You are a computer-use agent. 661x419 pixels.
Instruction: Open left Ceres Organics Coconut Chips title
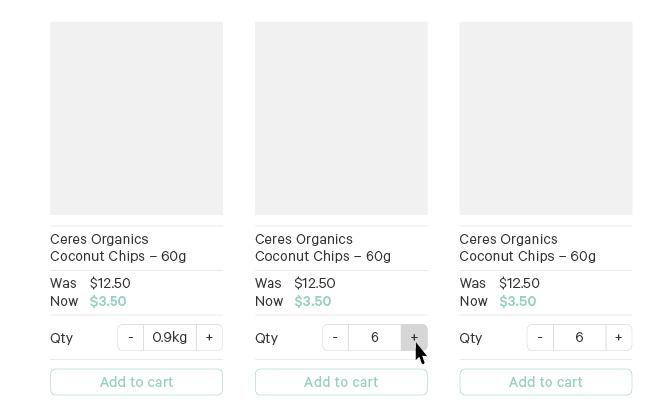pos(118,248)
